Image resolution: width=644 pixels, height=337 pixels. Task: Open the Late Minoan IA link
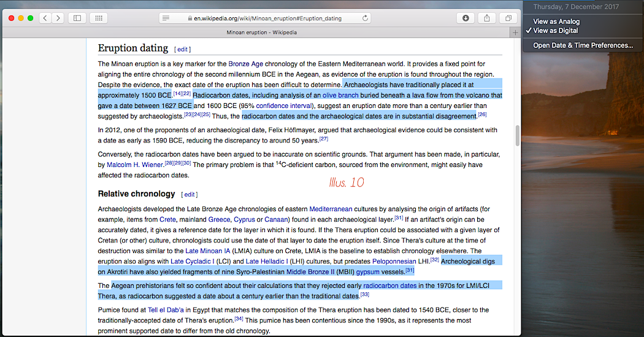[x=208, y=250]
